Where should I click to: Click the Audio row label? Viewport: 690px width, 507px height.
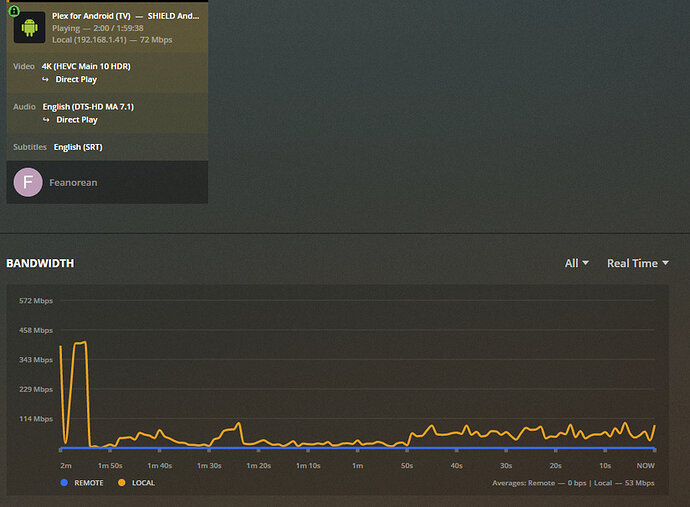[x=24, y=107]
